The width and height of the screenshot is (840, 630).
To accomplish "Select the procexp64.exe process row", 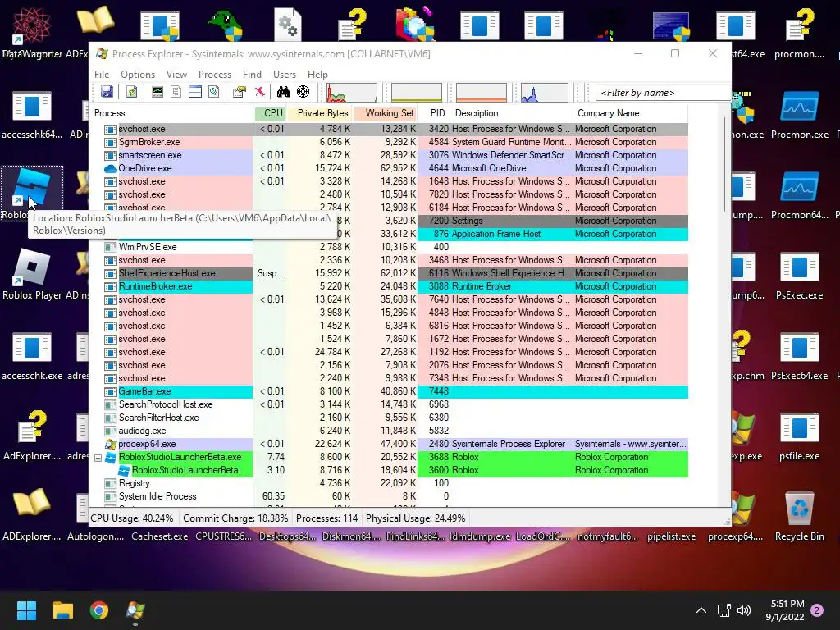I will point(389,444).
